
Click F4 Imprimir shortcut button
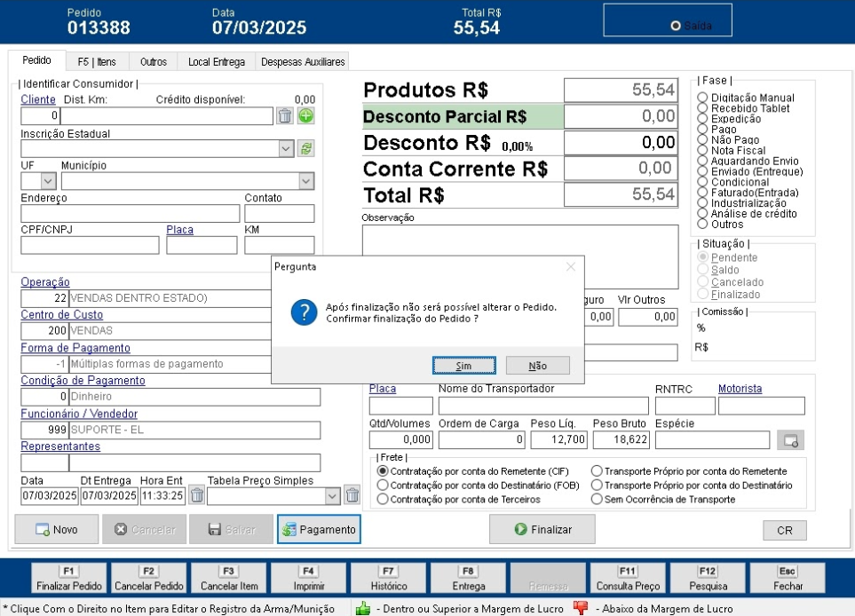(x=309, y=579)
